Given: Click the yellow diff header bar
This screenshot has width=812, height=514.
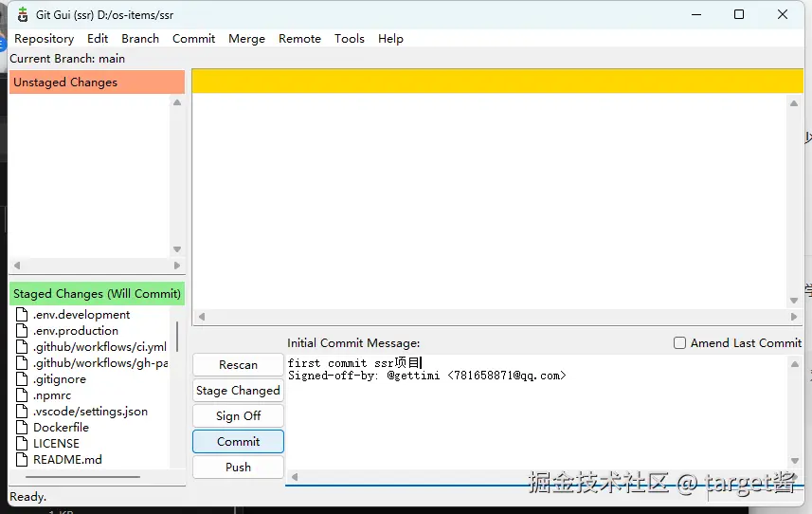Looking at the screenshot, I should point(497,82).
